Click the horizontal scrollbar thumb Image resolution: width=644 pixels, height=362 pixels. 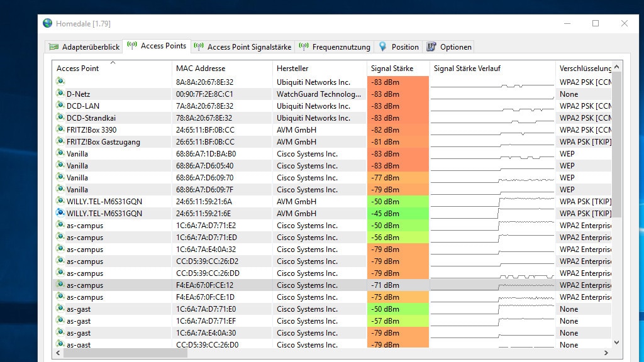click(125, 353)
